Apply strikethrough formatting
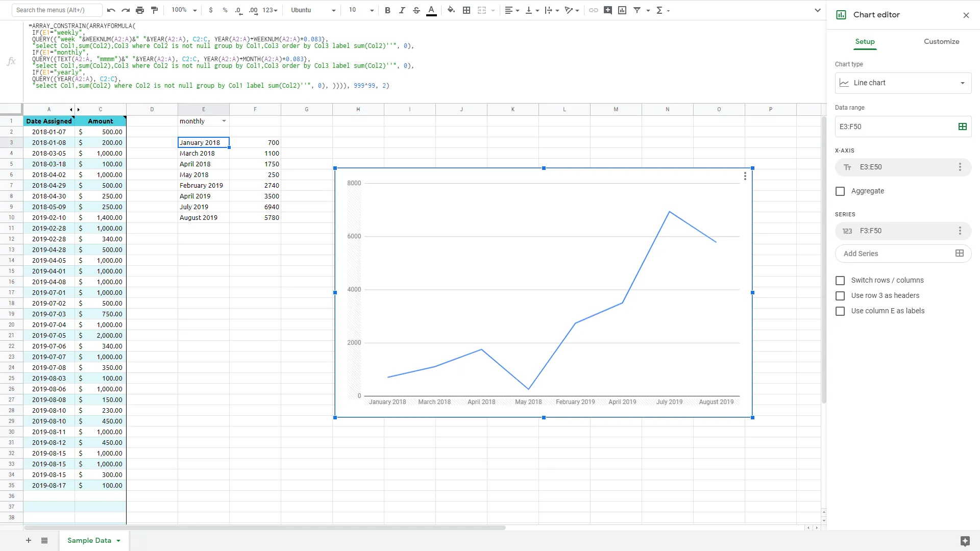980x551 pixels. pos(416,10)
